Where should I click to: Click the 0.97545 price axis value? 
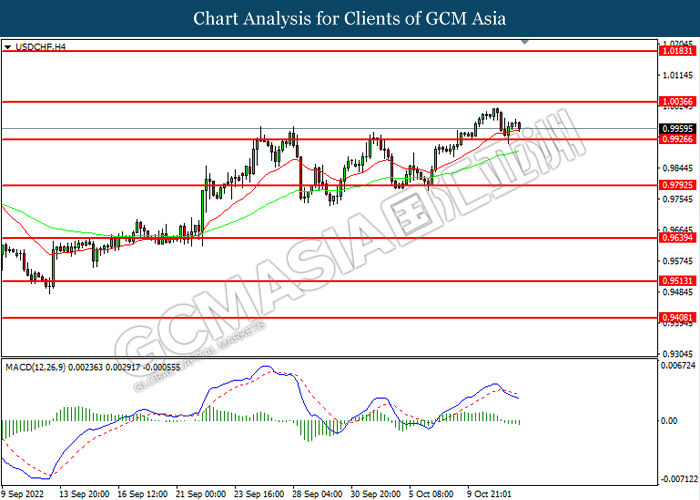pyautogui.click(x=678, y=199)
